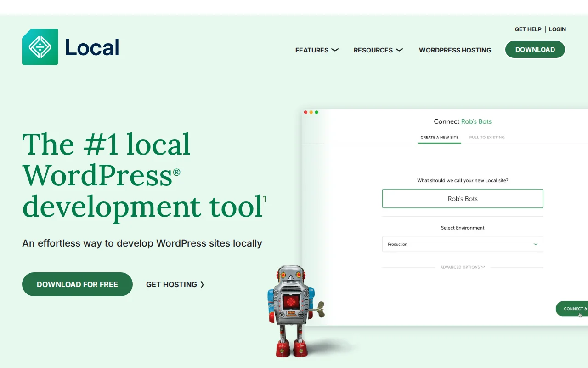Screen dimensions: 588x368
Task: Open the GET HELP link
Action: click(528, 29)
